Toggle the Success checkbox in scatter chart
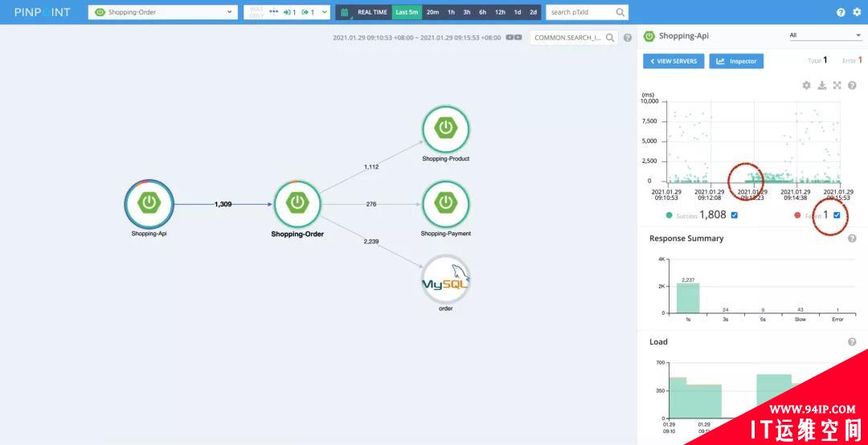 [x=734, y=215]
